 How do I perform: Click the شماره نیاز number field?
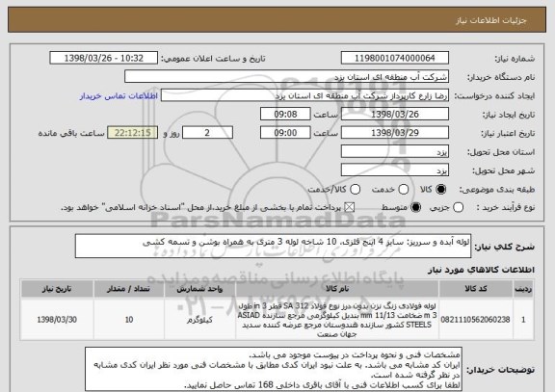click(395, 58)
